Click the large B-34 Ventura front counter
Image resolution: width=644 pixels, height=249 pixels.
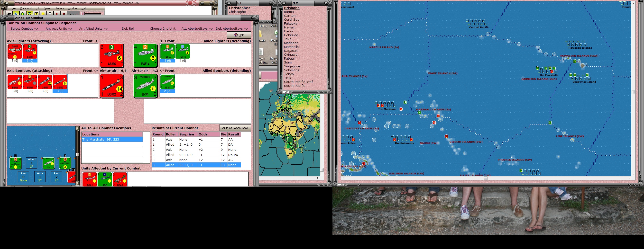145,86
